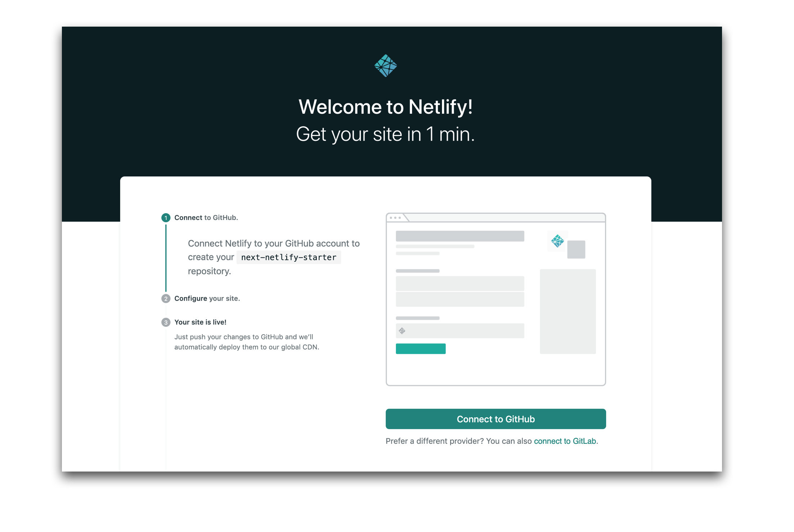794x532 pixels.
Task: Click the step 3 Your site is live indicator
Action: tap(165, 322)
